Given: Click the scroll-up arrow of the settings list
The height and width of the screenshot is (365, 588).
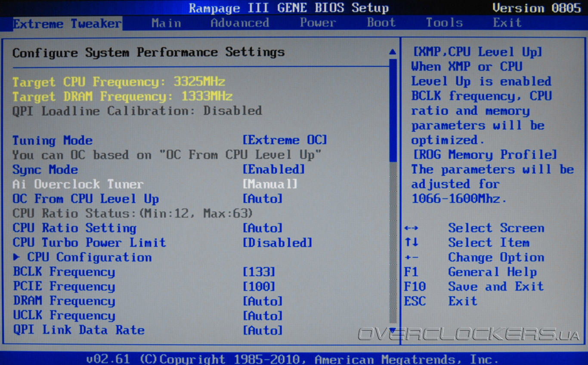Looking at the screenshot, I should (392, 52).
